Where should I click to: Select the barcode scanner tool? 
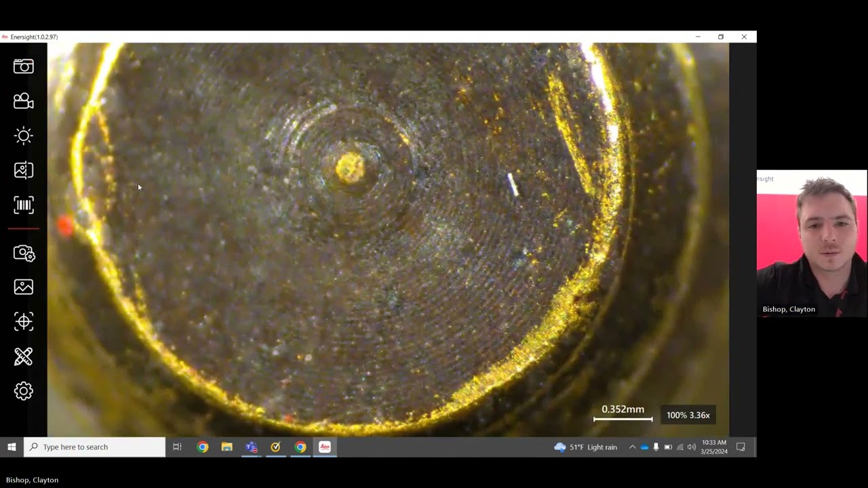click(x=24, y=205)
